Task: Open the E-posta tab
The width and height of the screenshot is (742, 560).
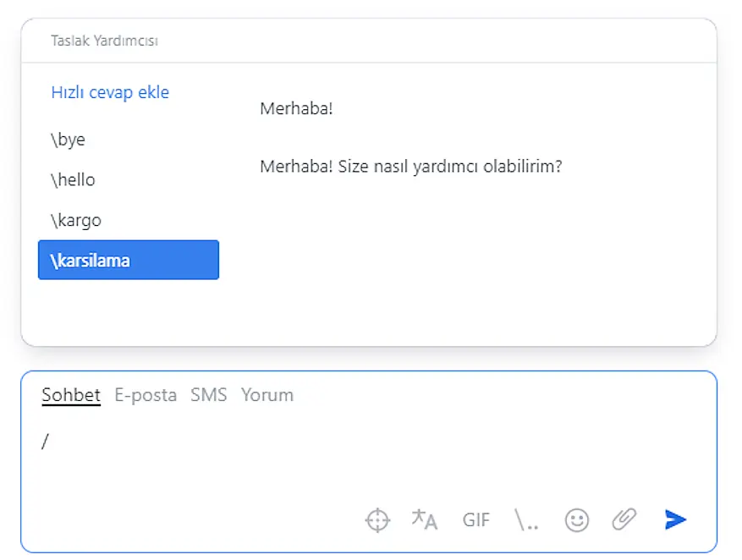Action: (x=146, y=395)
